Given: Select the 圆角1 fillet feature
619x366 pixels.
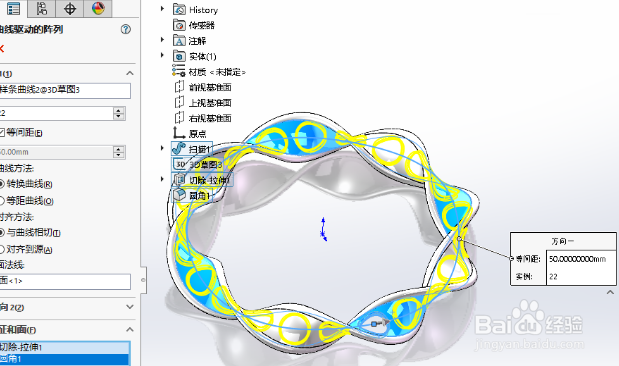Looking at the screenshot, I should [x=200, y=195].
